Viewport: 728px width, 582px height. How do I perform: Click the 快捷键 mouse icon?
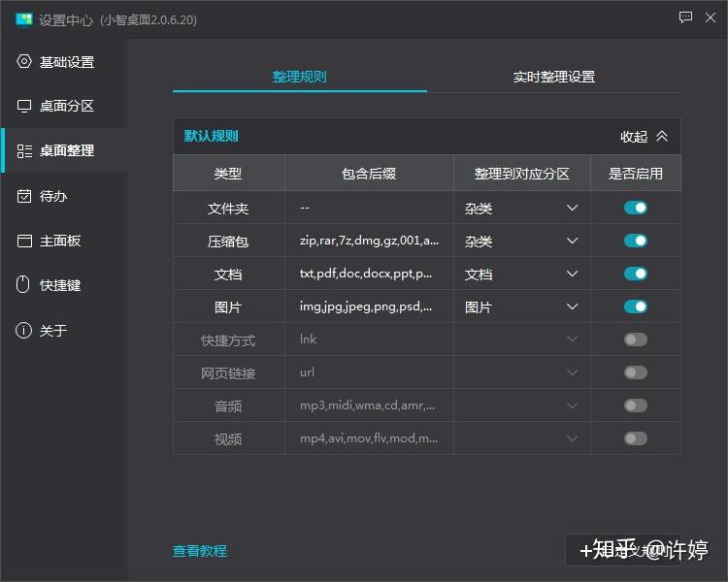click(22, 284)
